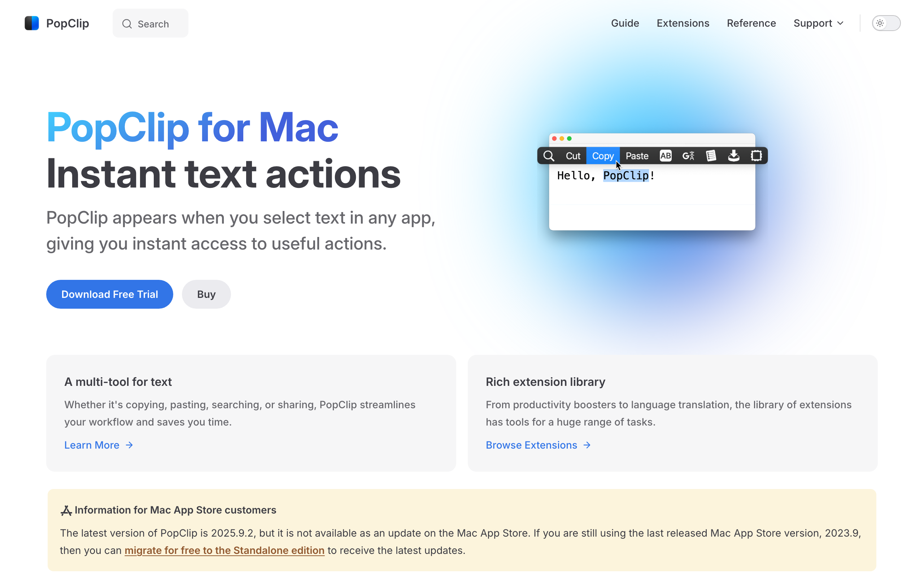Expand the Support menu chevron
This screenshot has height=577, width=924.
[840, 23]
